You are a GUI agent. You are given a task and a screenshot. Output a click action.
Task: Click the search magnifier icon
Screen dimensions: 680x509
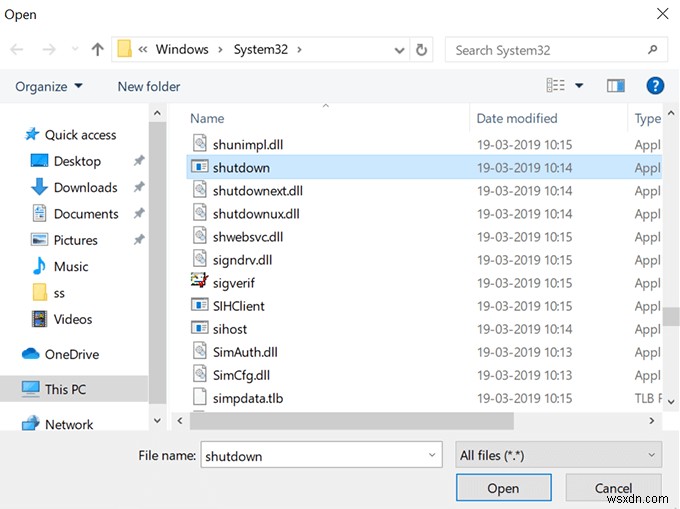(x=653, y=50)
